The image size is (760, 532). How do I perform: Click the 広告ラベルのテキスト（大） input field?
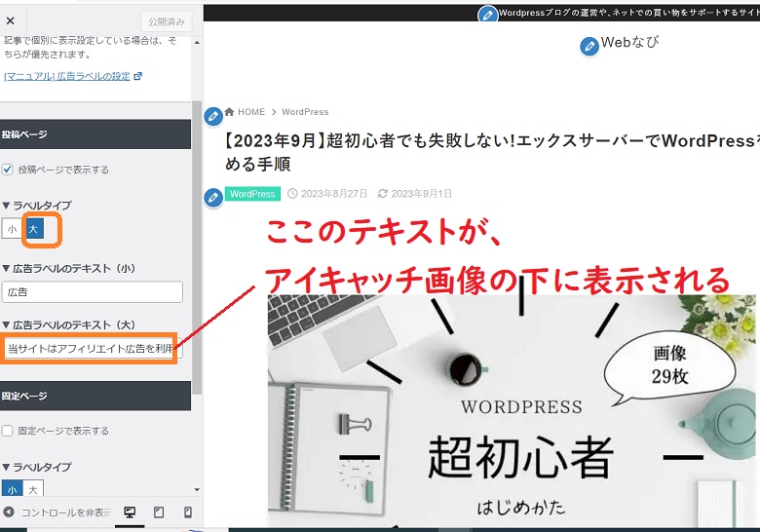point(93,349)
